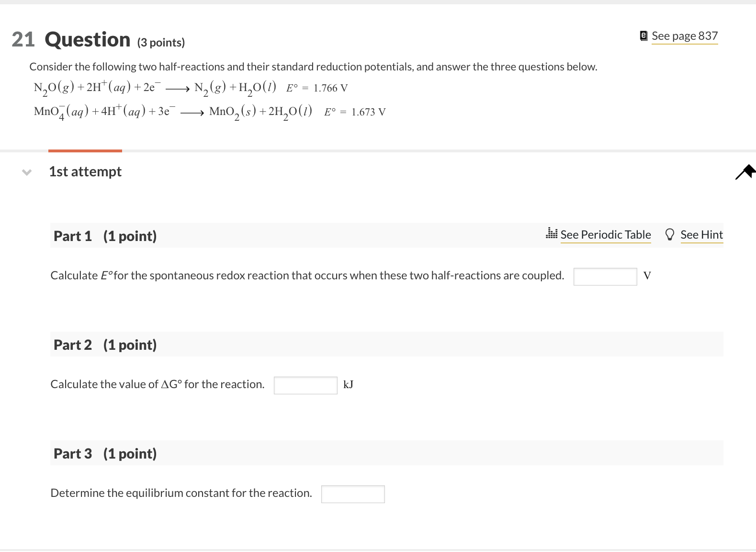Image resolution: width=756 pixels, height=552 pixels.
Task: Click the periodic table icon in Part 1
Action: point(552,234)
